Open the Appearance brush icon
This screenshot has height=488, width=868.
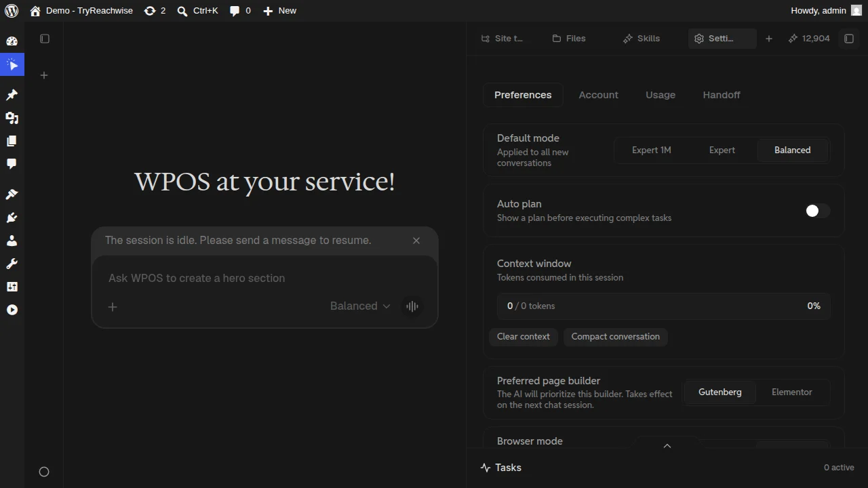[x=12, y=195]
